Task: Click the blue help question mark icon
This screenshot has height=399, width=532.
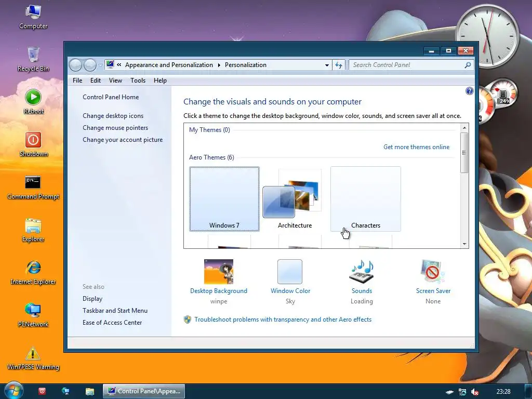Action: 469,91
